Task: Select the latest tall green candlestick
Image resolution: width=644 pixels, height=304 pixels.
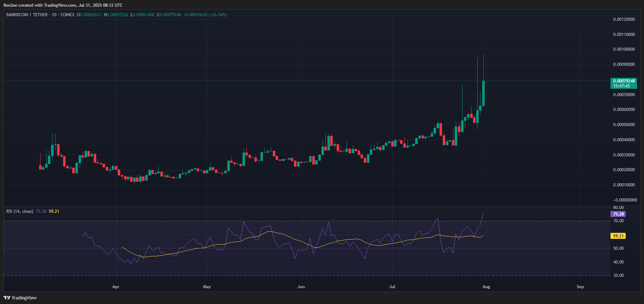Action: 483,93
